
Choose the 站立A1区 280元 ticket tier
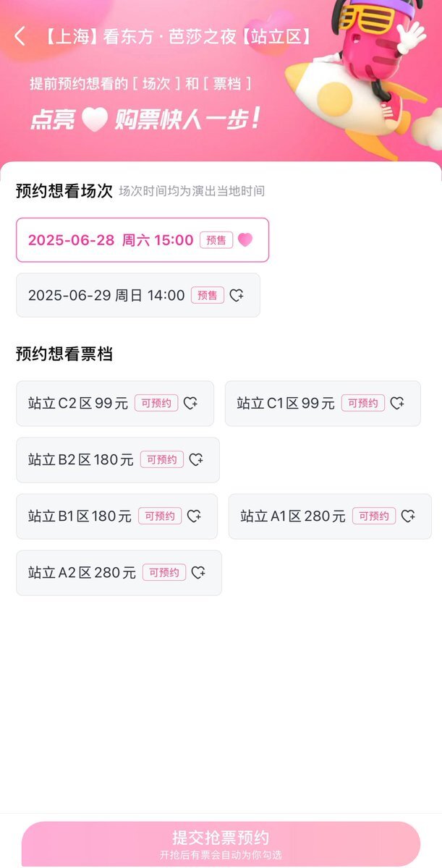click(330, 516)
